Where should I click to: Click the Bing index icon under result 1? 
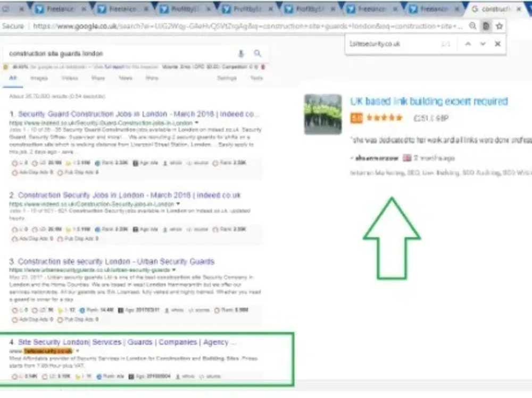point(68,163)
